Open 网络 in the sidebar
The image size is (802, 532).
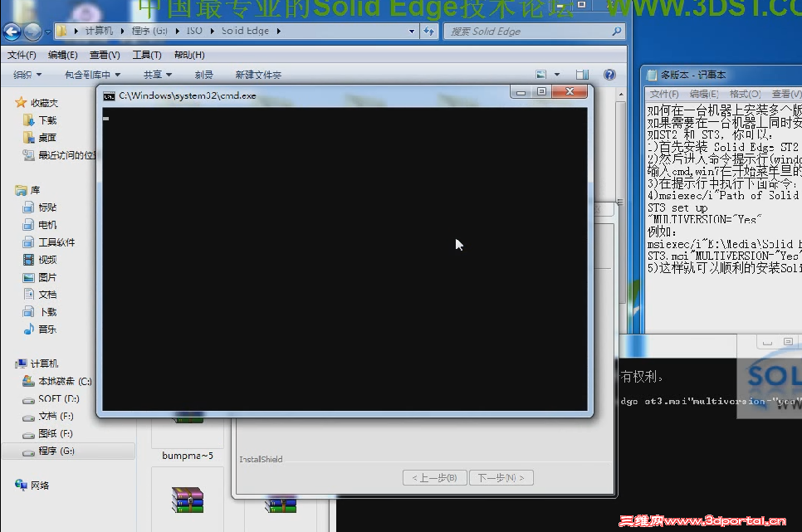(x=32, y=485)
